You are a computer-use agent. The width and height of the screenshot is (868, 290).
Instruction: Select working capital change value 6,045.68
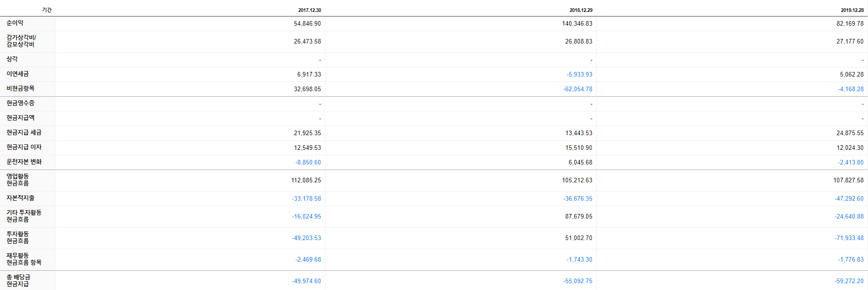click(x=580, y=162)
